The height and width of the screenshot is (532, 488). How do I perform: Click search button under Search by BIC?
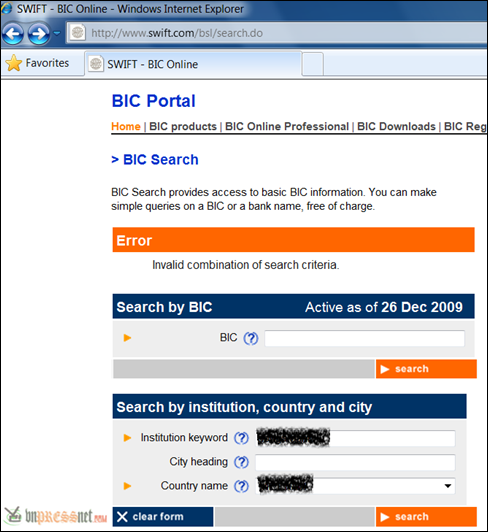(x=426, y=369)
